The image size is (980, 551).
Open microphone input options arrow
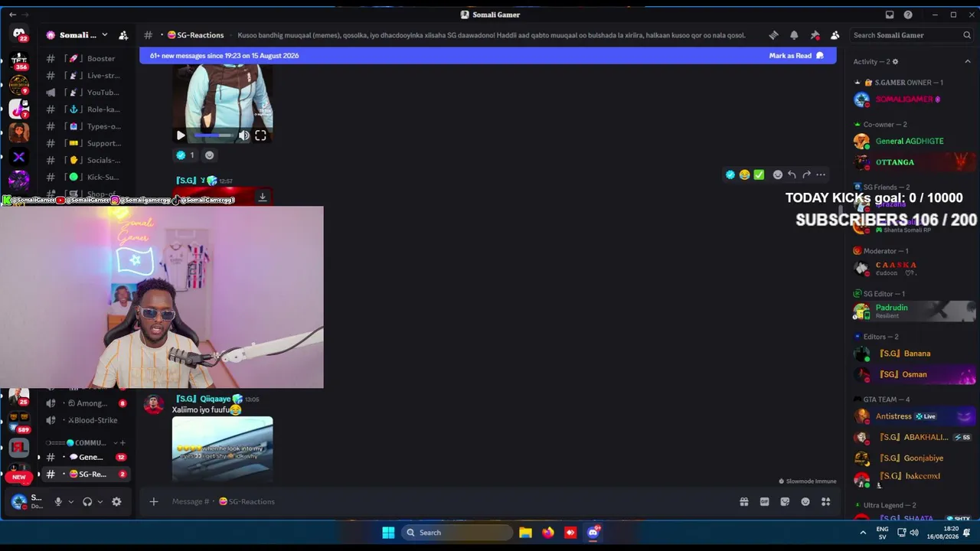(70, 502)
